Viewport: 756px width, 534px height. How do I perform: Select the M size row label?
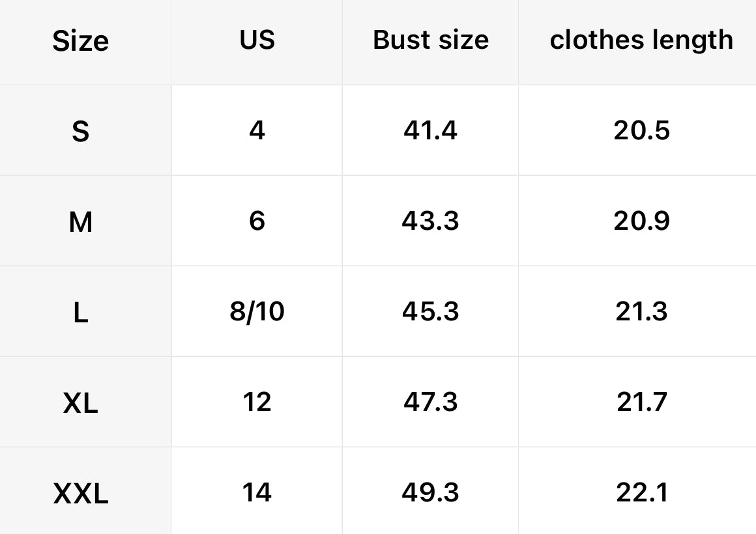(x=80, y=223)
